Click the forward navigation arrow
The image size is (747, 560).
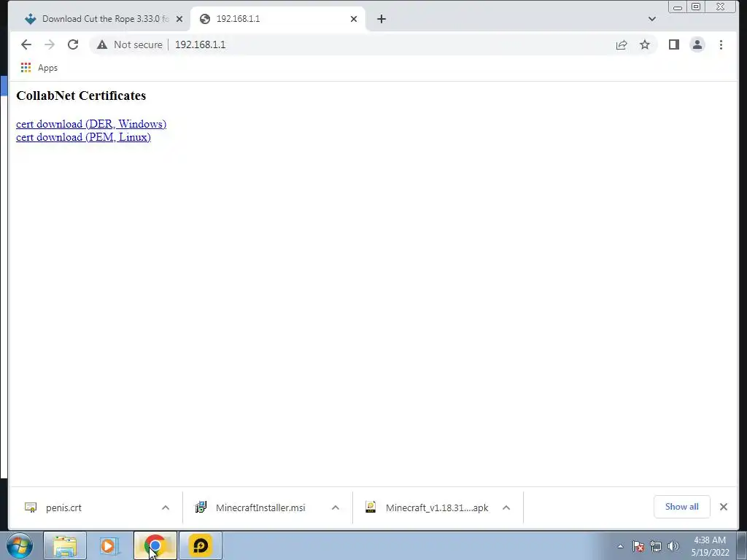[50, 44]
